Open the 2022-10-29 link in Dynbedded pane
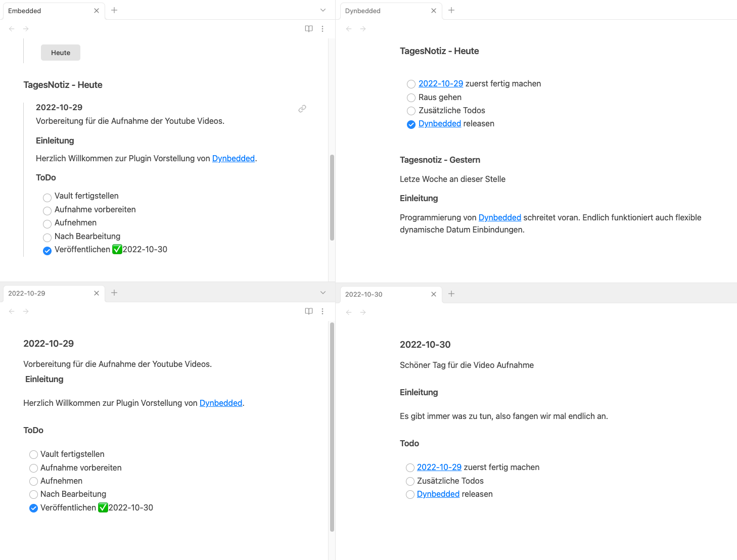737x560 pixels. point(441,84)
